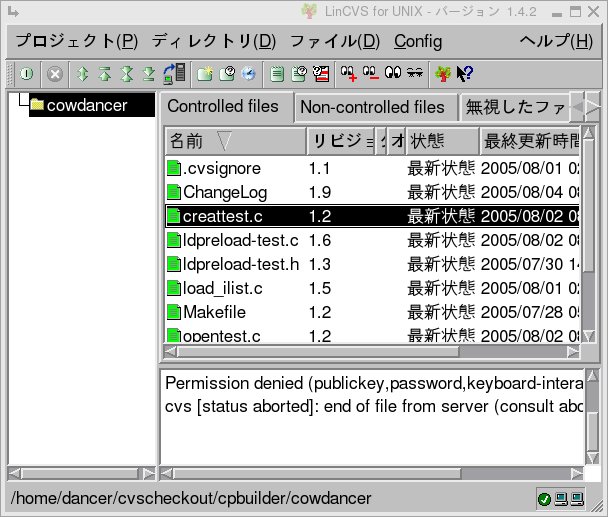Click the blue clock toolbar icon

[x=249, y=74]
